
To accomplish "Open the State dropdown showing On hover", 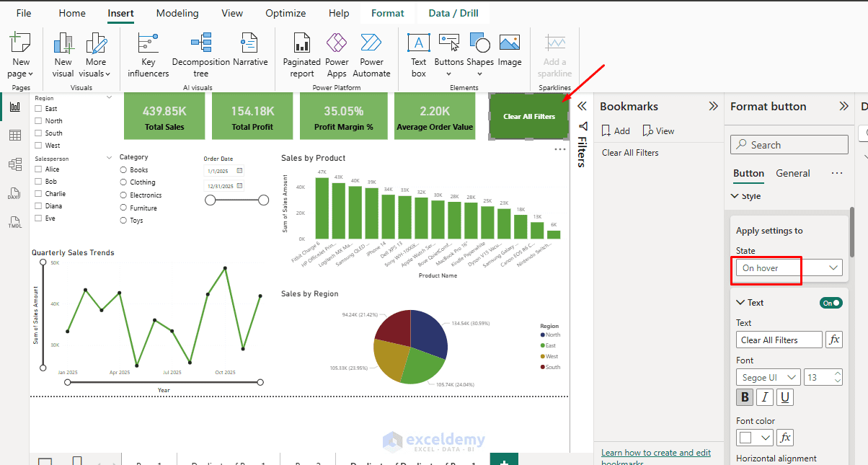I will tap(789, 268).
